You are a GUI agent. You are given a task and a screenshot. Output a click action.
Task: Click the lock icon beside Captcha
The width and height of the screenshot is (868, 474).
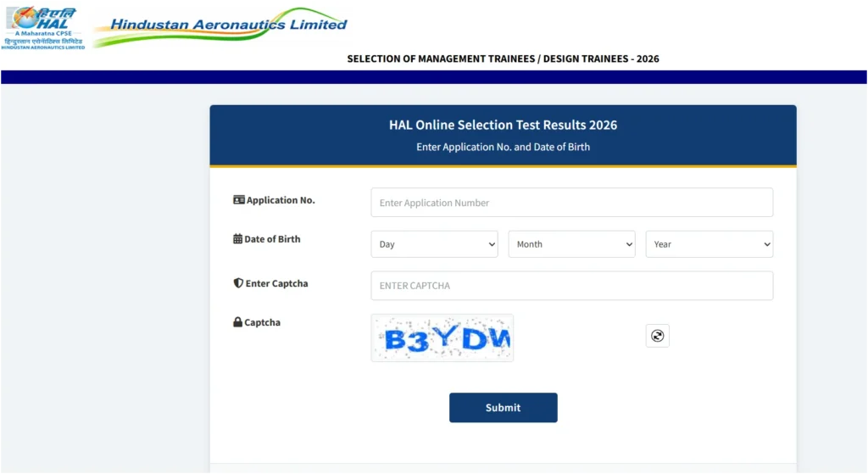(237, 321)
